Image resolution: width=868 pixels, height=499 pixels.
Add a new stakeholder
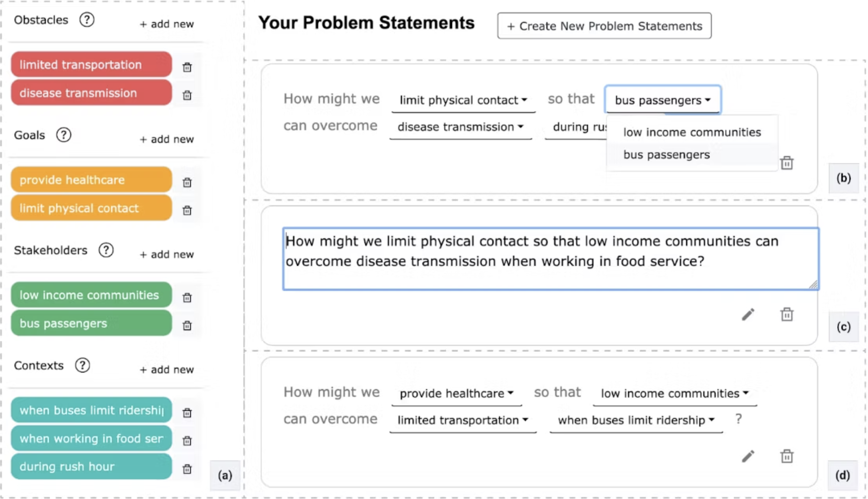point(167,255)
